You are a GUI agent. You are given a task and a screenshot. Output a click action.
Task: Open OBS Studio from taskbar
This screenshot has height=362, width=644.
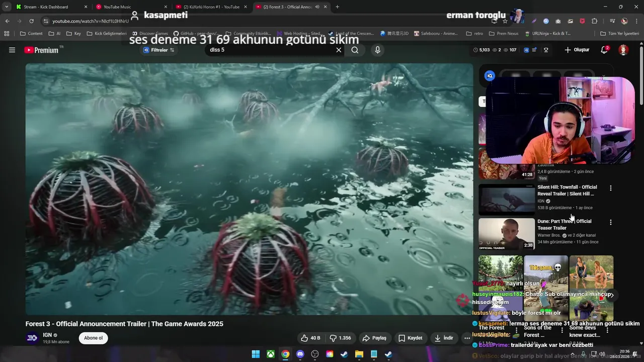pos(315,354)
